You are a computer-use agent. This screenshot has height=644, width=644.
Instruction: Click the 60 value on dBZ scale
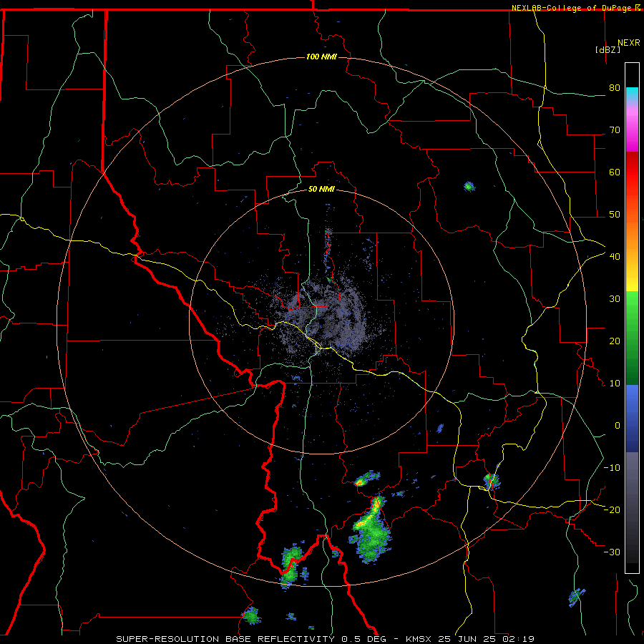coord(615,172)
